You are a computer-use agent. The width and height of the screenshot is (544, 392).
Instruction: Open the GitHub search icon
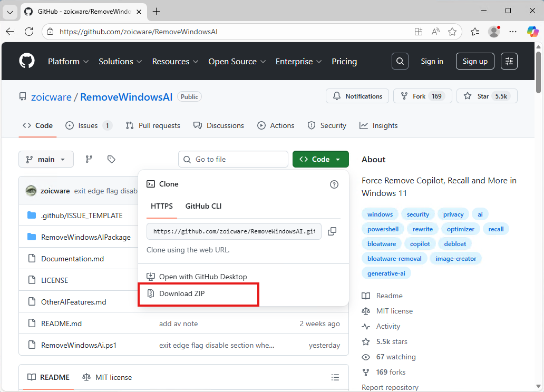click(x=400, y=61)
